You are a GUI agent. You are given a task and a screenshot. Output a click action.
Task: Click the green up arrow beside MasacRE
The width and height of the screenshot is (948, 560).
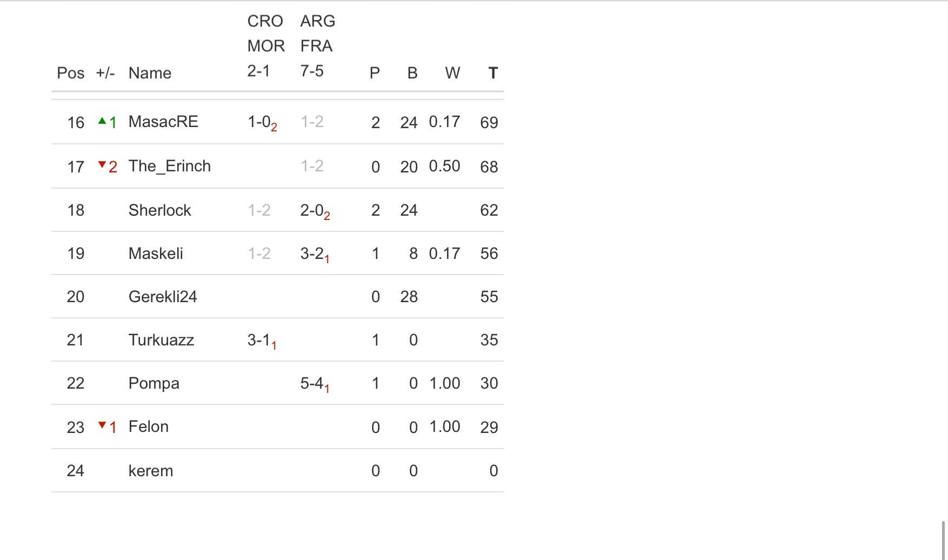(102, 121)
